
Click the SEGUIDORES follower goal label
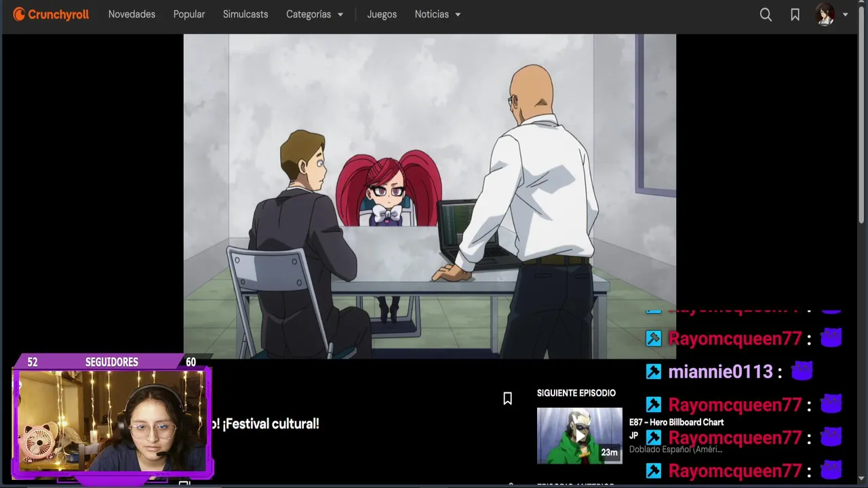[112, 362]
